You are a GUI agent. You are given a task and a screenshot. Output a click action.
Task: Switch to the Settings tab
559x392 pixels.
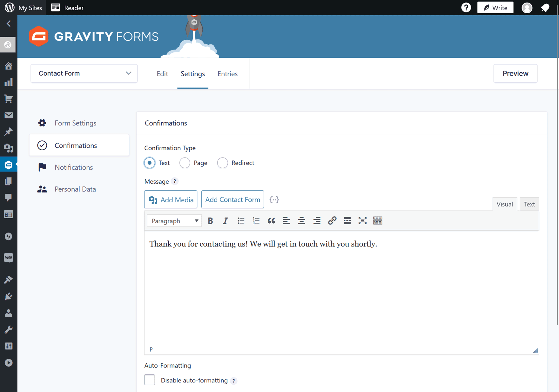193,74
